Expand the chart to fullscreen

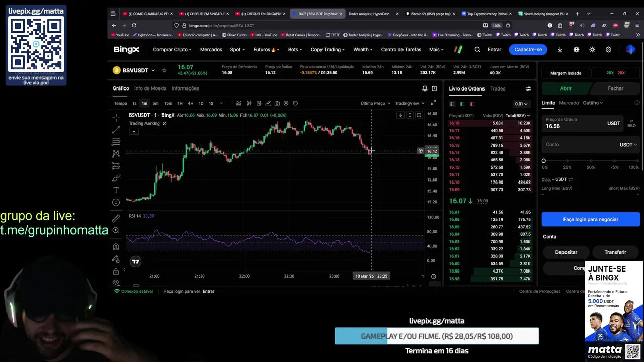tap(433, 103)
